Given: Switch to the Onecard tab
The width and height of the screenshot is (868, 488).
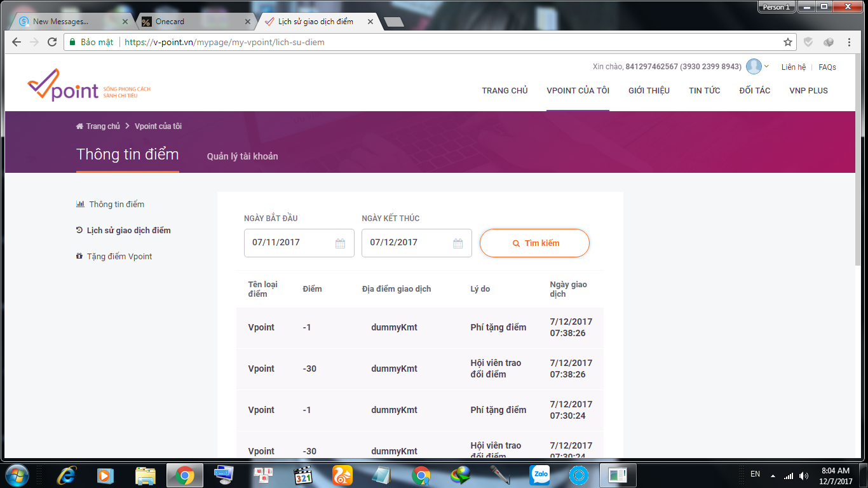Looking at the screenshot, I should point(194,22).
